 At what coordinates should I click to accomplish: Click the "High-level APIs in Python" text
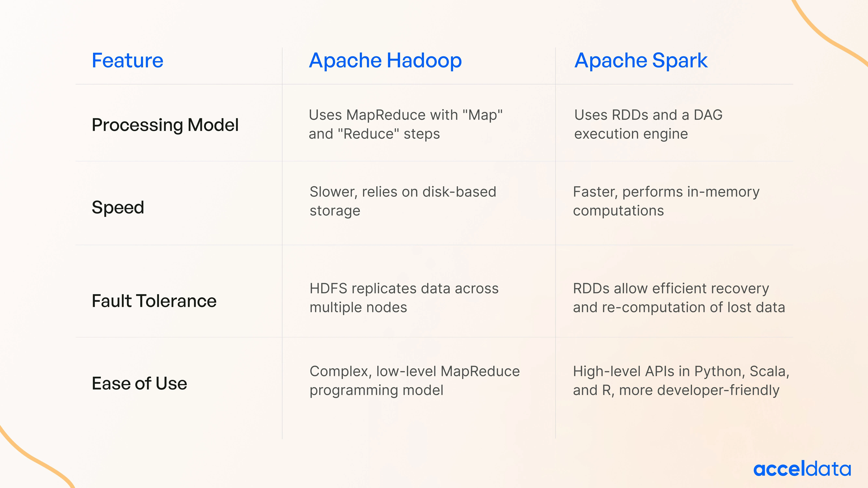tap(681, 372)
